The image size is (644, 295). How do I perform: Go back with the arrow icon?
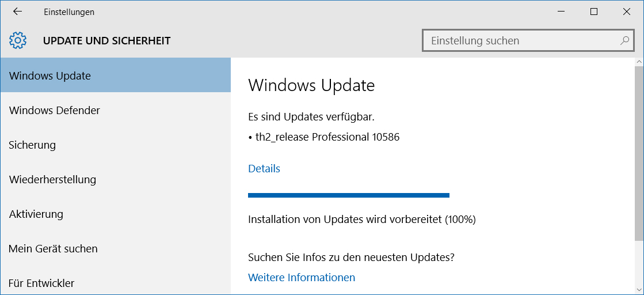pyautogui.click(x=17, y=12)
